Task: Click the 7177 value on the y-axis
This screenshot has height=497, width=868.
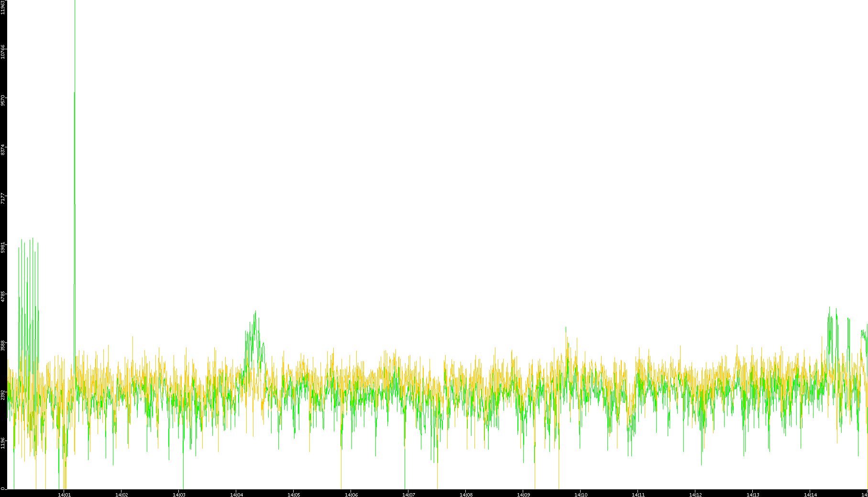Action: coord(3,199)
